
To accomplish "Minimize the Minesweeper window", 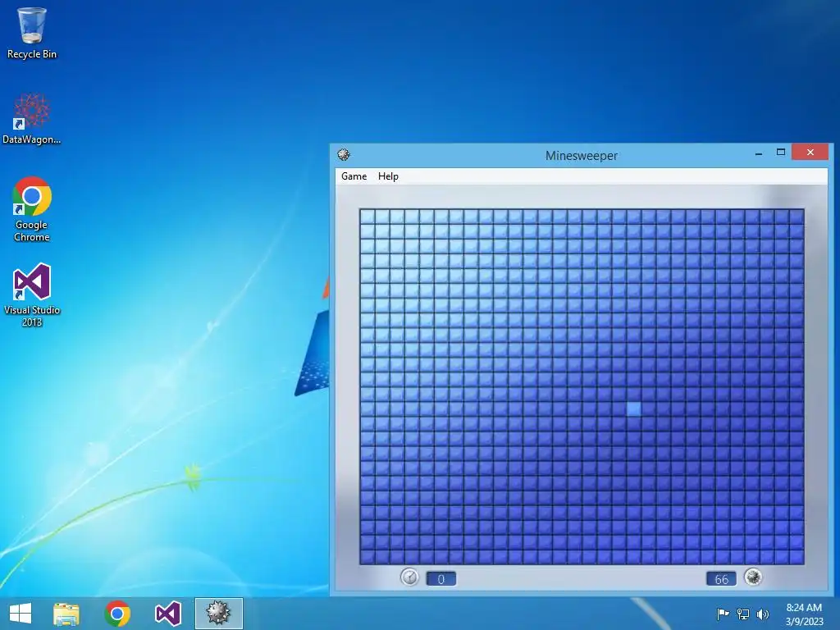I will pos(759,153).
